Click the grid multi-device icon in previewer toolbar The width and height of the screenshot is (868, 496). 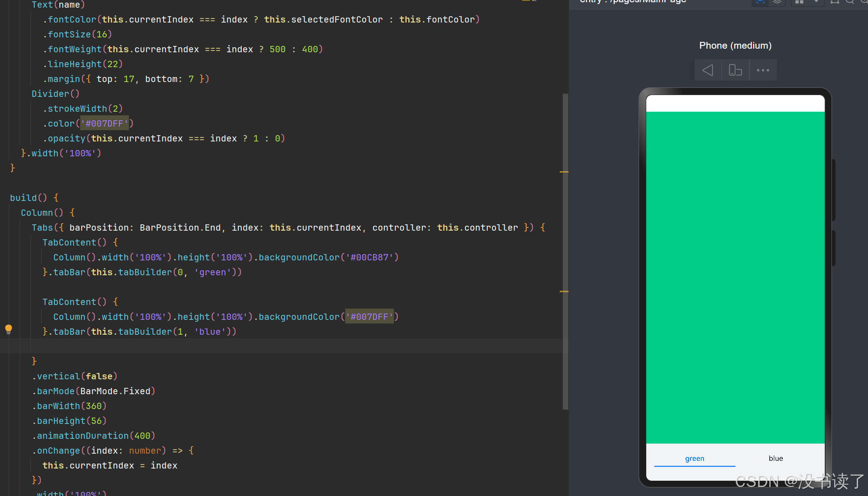[x=799, y=2]
